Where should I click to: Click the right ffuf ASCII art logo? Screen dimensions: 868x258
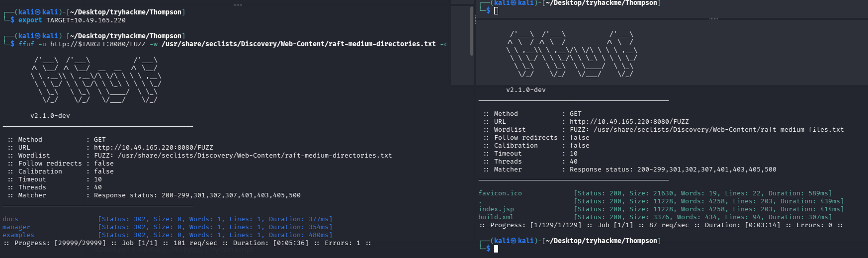pyautogui.click(x=572, y=54)
